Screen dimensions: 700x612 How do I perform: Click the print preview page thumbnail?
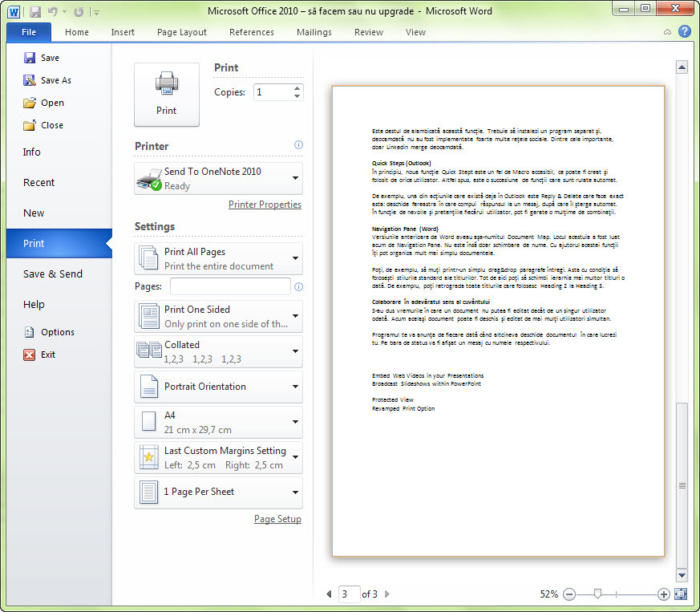pyautogui.click(x=498, y=321)
